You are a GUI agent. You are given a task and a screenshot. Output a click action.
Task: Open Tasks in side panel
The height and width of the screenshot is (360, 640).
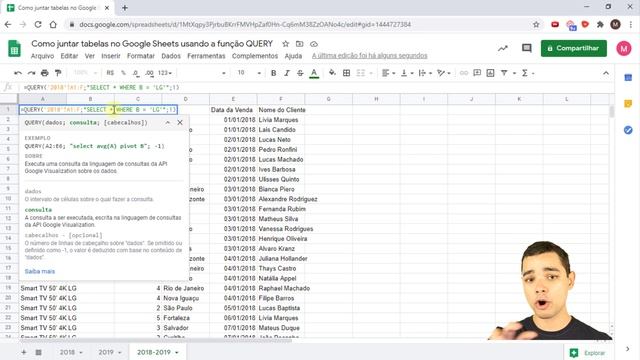pyautogui.click(x=628, y=130)
